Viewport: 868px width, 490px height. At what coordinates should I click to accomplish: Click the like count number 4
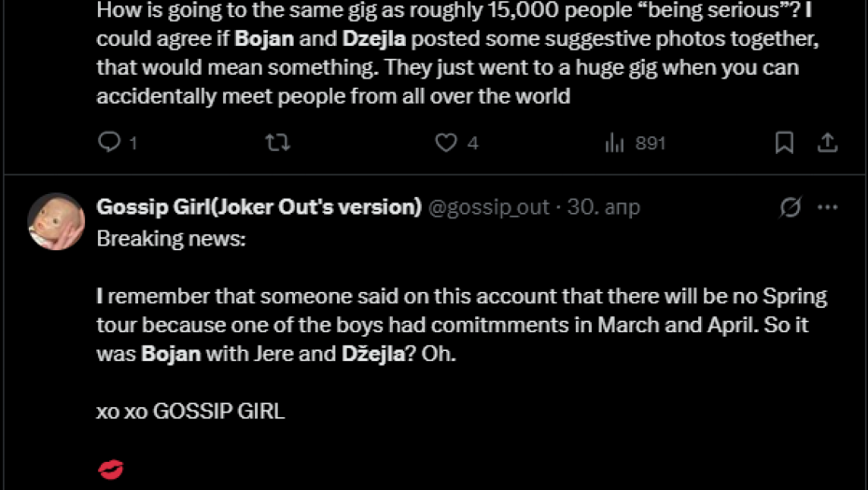473,144
